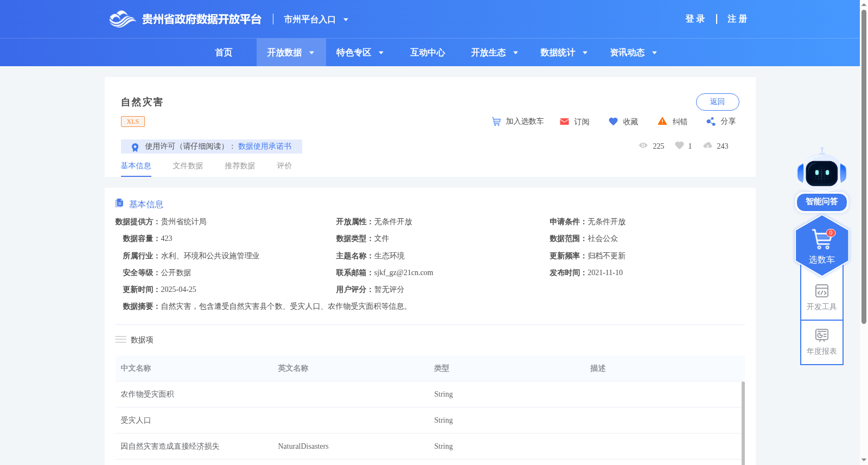This screenshot has height=465, width=868.
Task: Click the cloud download count icon
Action: (x=707, y=145)
